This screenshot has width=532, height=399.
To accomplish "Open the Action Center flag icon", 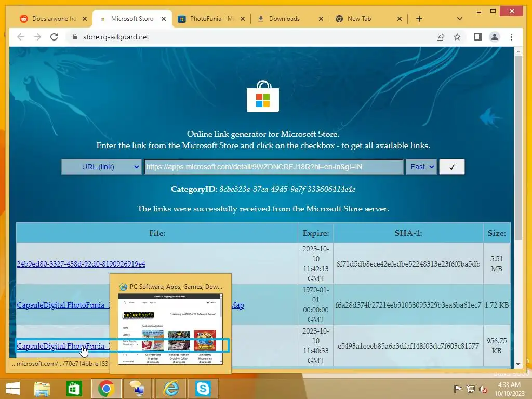I will tap(458, 389).
